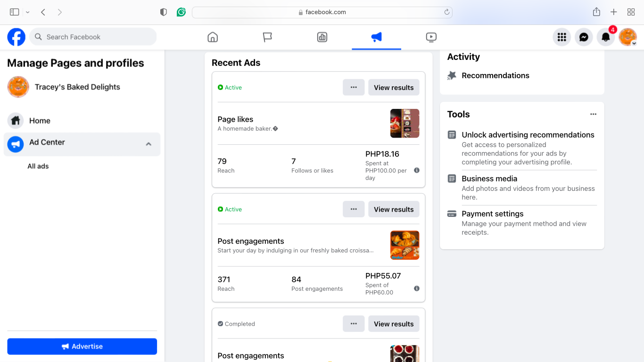Screen dimensions: 644x362
Task: Click the blue Advertise button
Action: click(82, 346)
